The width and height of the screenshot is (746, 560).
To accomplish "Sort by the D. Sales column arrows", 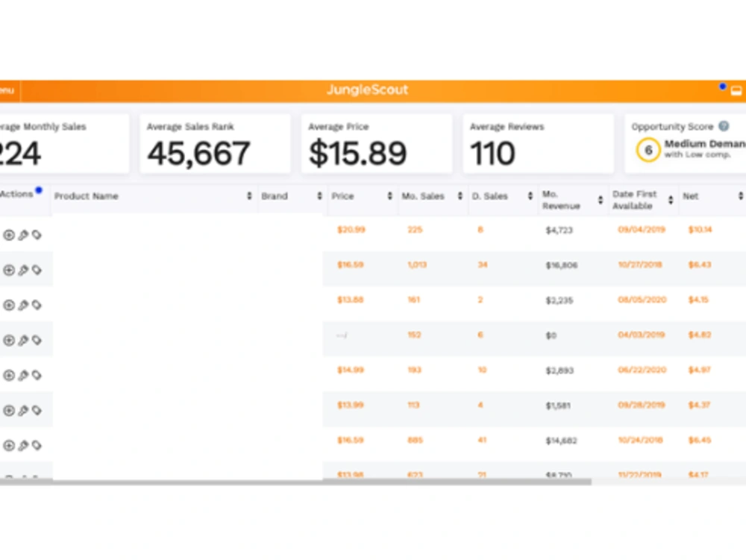I will pyautogui.click(x=530, y=196).
